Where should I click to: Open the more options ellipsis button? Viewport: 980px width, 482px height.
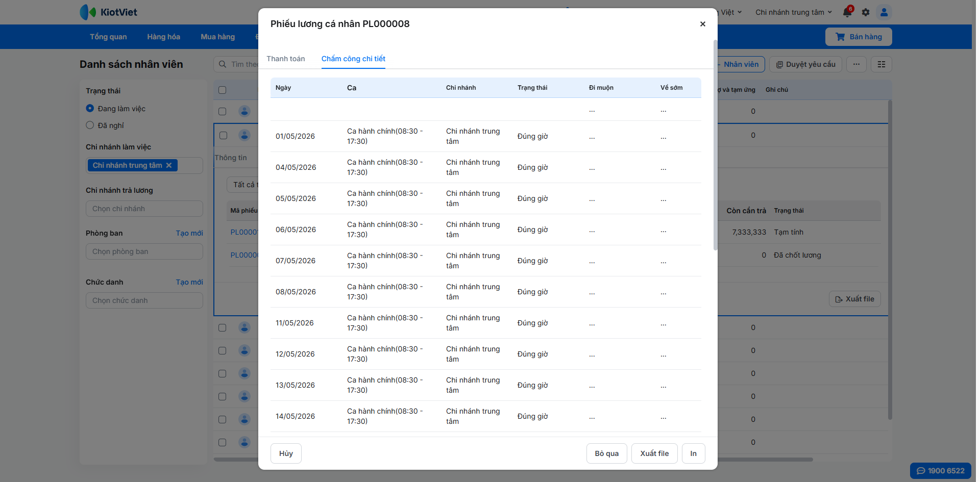(856, 64)
